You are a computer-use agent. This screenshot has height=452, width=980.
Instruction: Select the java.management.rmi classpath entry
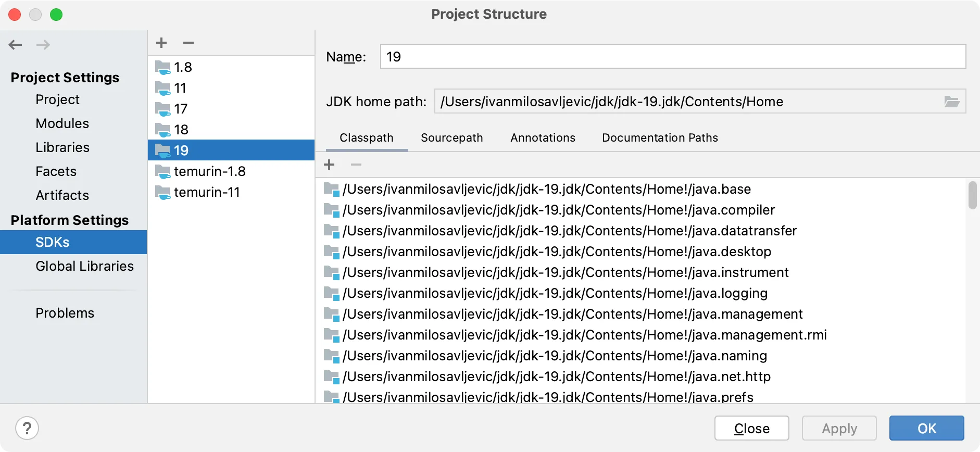click(x=640, y=335)
